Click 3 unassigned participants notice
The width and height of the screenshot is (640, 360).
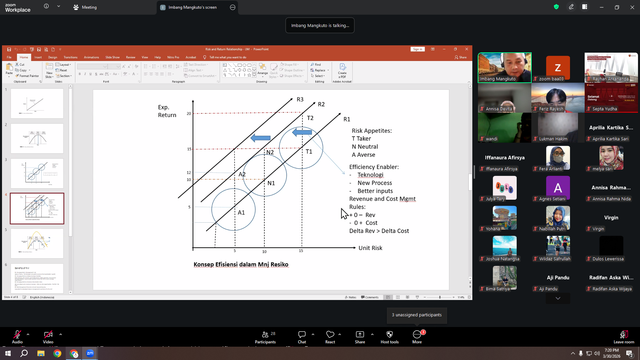(416, 315)
